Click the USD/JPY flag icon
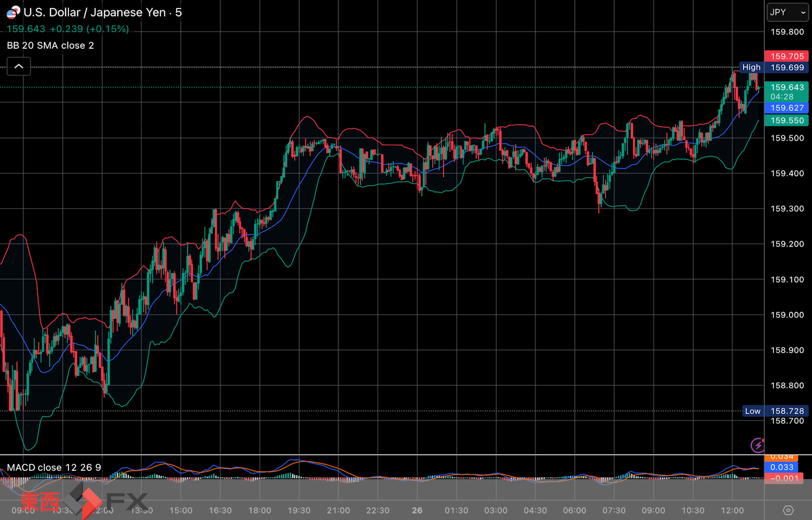Image resolution: width=812 pixels, height=520 pixels. pos(13,12)
